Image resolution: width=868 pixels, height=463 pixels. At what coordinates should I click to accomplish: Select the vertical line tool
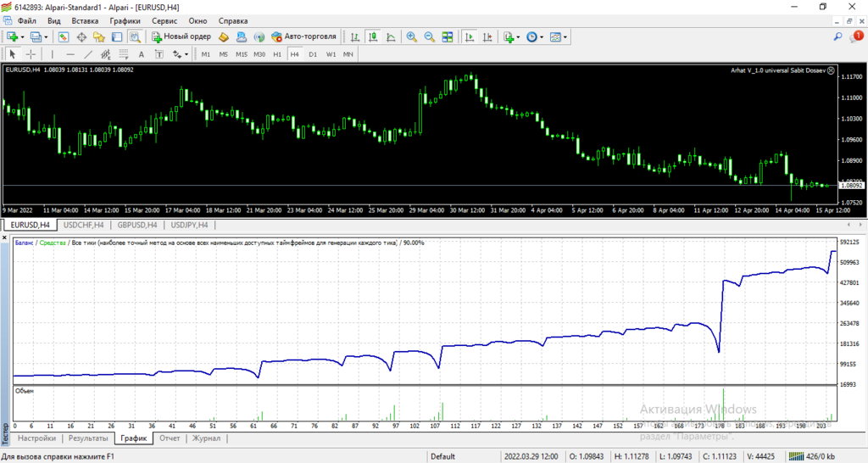pyautogui.click(x=52, y=54)
